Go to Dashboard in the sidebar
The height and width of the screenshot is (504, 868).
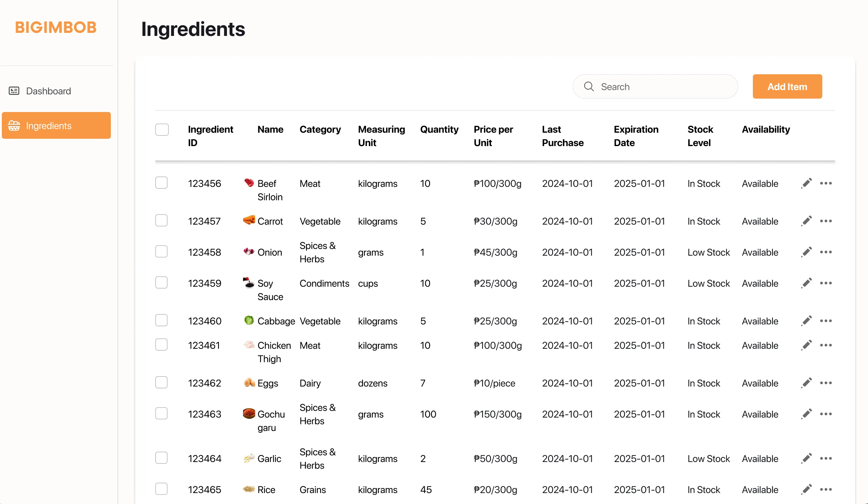pyautogui.click(x=48, y=91)
